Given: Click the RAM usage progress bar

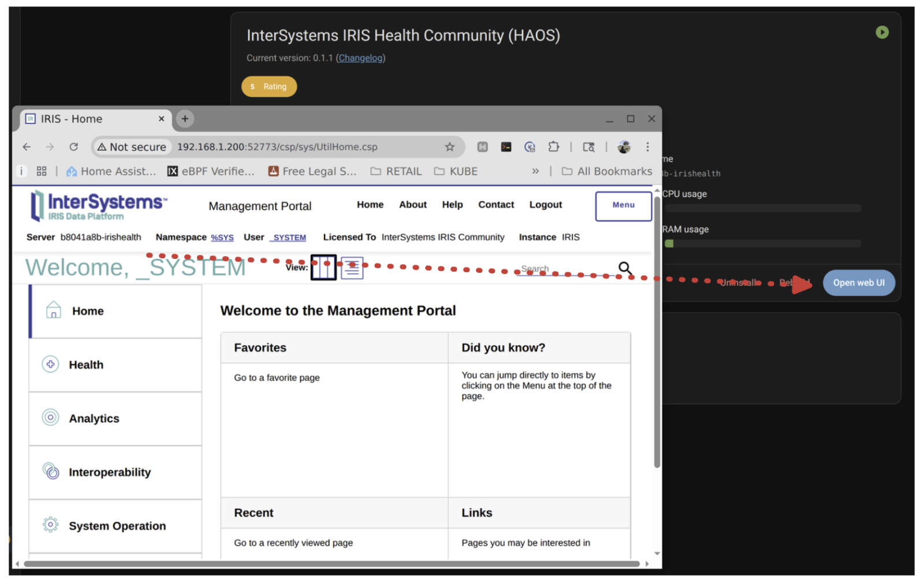Looking at the screenshot, I should tap(762, 243).
